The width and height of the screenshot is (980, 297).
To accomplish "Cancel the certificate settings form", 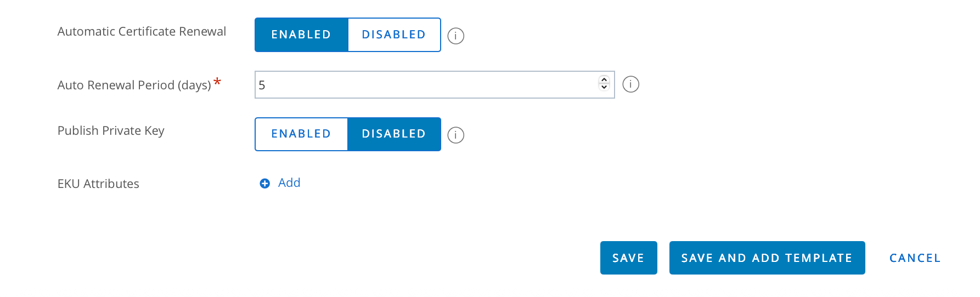I will tap(915, 258).
